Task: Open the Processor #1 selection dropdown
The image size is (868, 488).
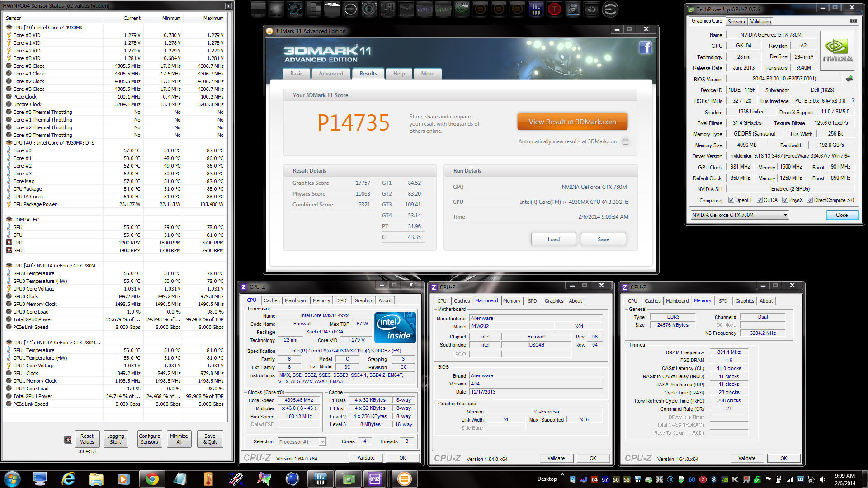Action: coord(302,442)
